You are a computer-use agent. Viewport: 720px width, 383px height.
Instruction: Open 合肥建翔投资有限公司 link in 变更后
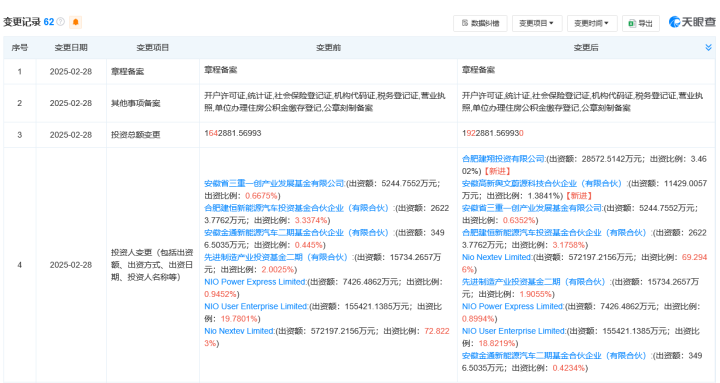(x=503, y=159)
